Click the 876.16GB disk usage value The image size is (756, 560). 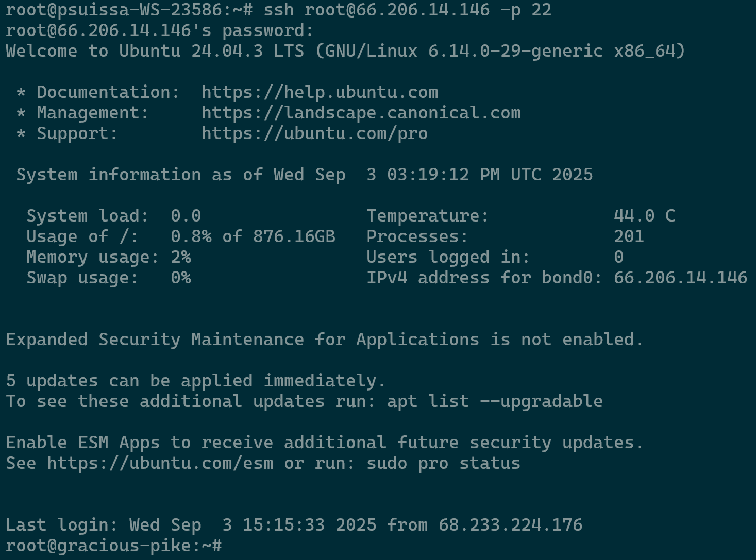coord(294,236)
